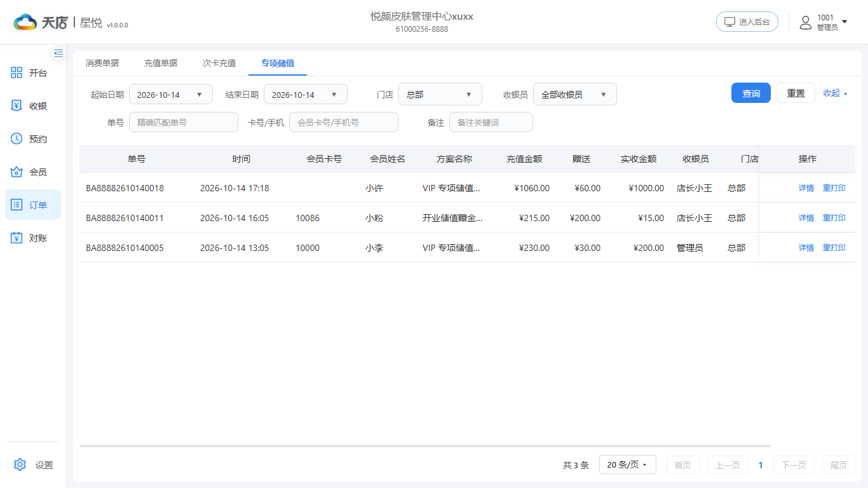This screenshot has width=868, height=488.
Task: Click the blue 查询 button
Action: pos(751,93)
